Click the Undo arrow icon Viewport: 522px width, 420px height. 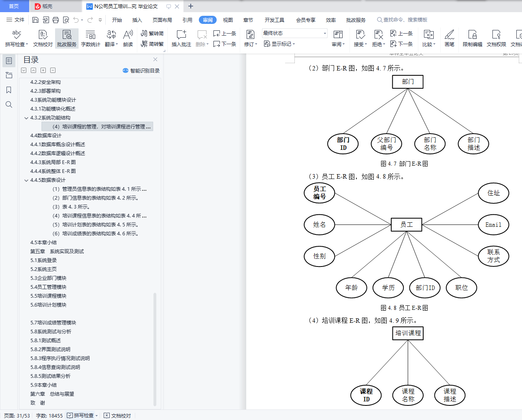(76, 20)
